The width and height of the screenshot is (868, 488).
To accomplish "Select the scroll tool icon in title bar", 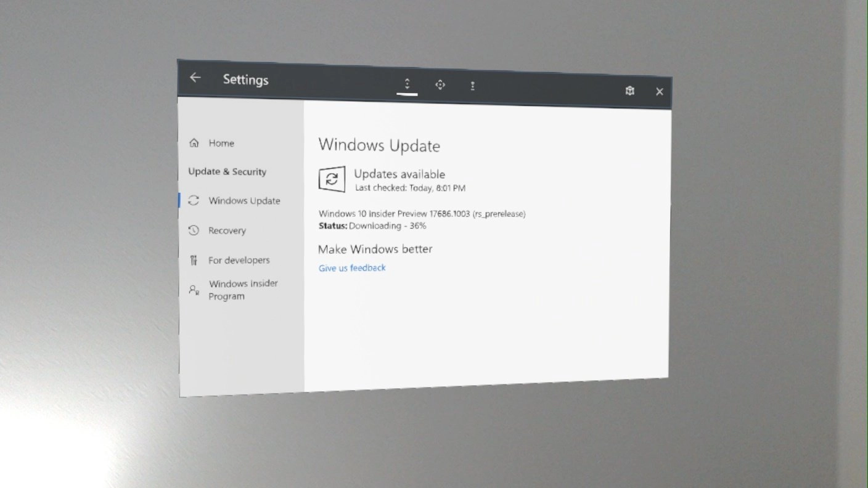I will click(x=407, y=84).
